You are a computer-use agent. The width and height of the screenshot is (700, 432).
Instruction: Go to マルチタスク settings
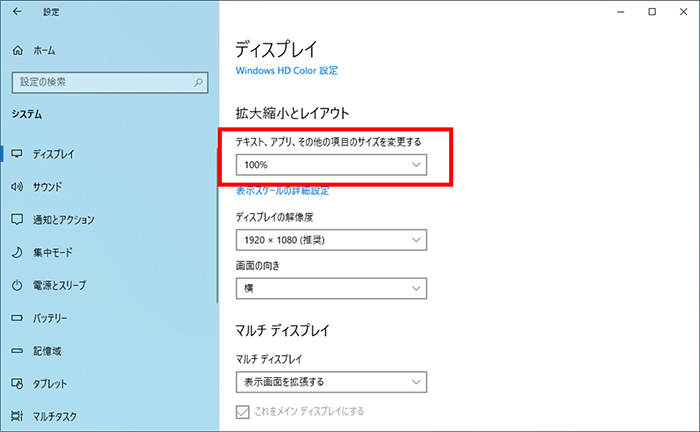tap(55, 417)
